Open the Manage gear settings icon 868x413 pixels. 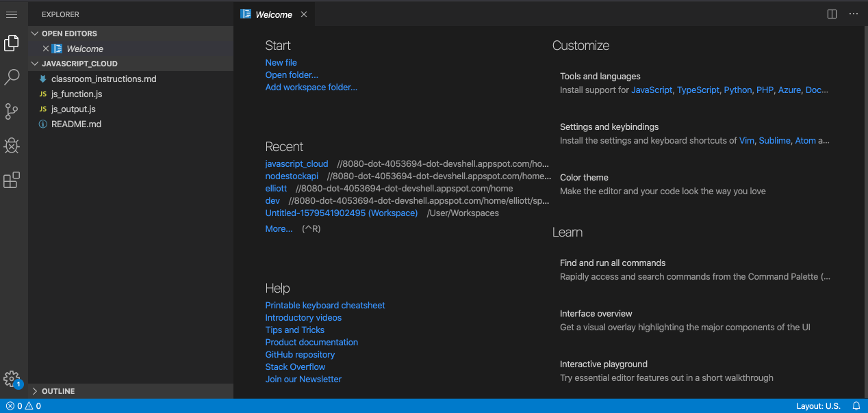[x=12, y=379]
